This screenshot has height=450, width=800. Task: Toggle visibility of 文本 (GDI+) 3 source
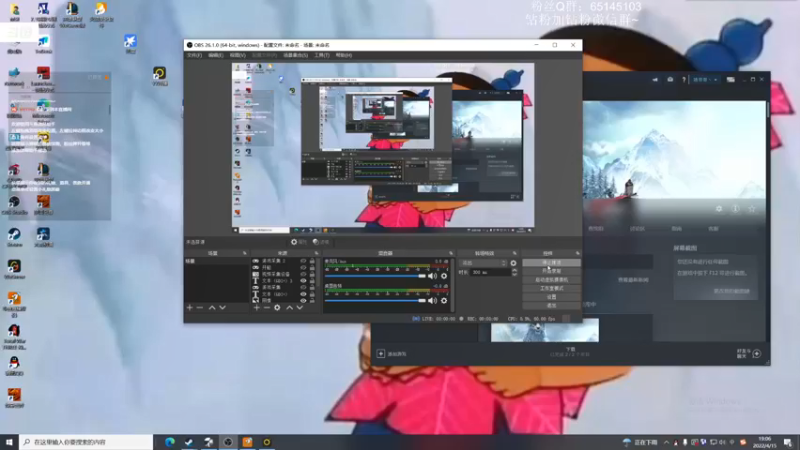(303, 281)
